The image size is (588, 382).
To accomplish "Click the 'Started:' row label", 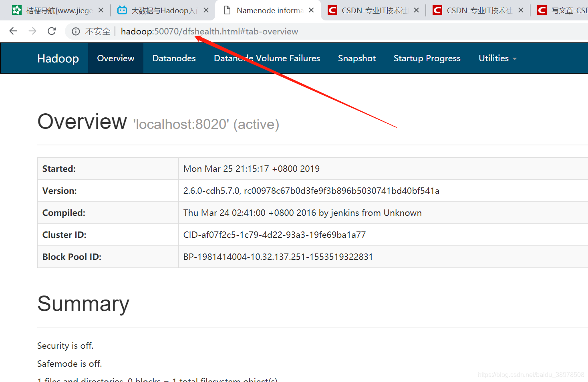I will click(59, 169).
